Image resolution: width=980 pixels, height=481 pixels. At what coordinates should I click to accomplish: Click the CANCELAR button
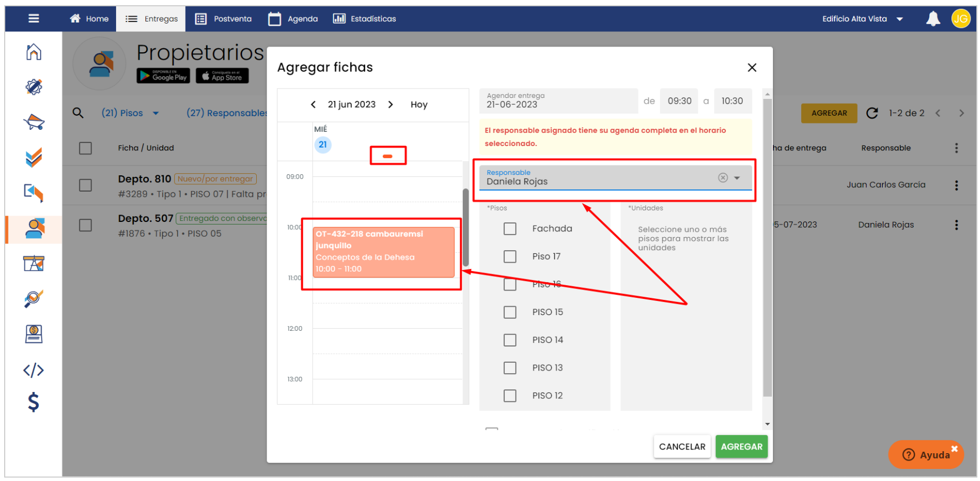tap(681, 446)
